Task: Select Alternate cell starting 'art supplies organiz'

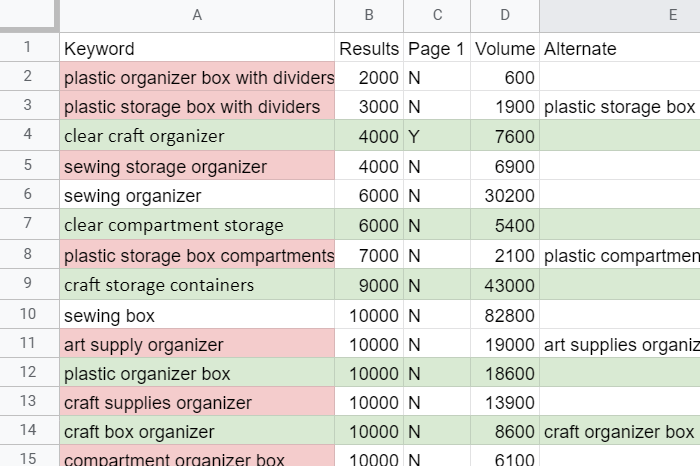Action: coord(620,344)
